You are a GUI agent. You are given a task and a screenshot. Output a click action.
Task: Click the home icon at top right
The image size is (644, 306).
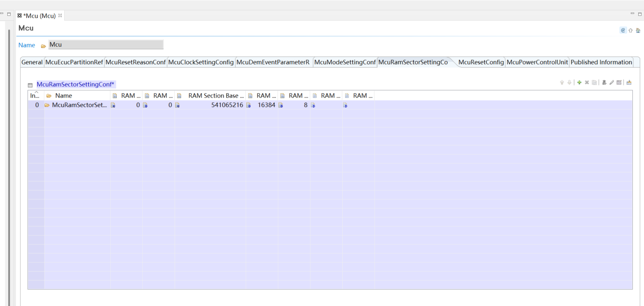[638, 30]
